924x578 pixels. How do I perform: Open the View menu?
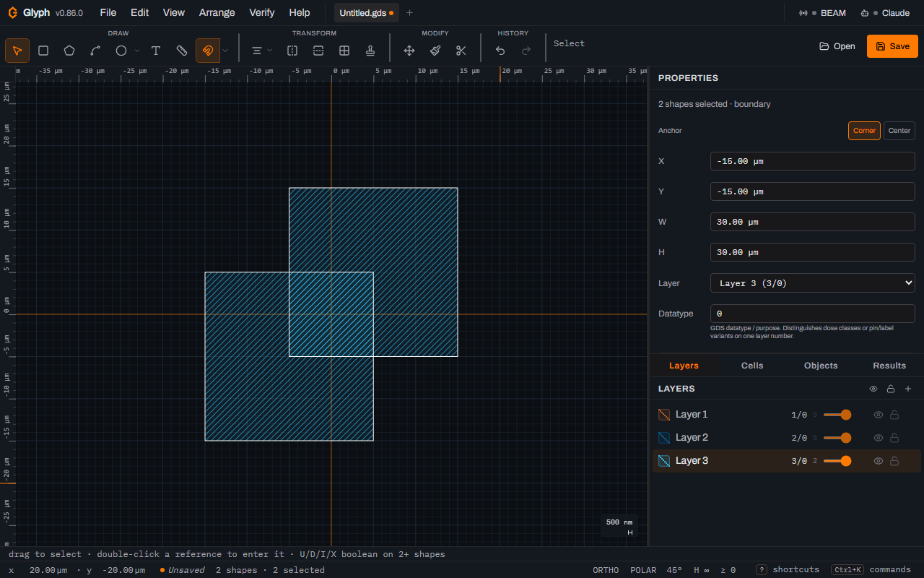tap(174, 13)
